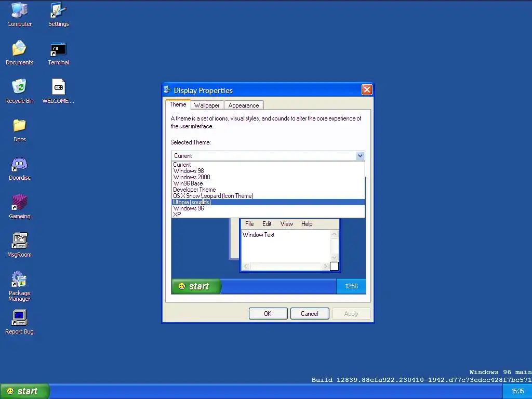This screenshot has width=532, height=399.
Task: Click View in the preview window menu
Action: [286, 224]
